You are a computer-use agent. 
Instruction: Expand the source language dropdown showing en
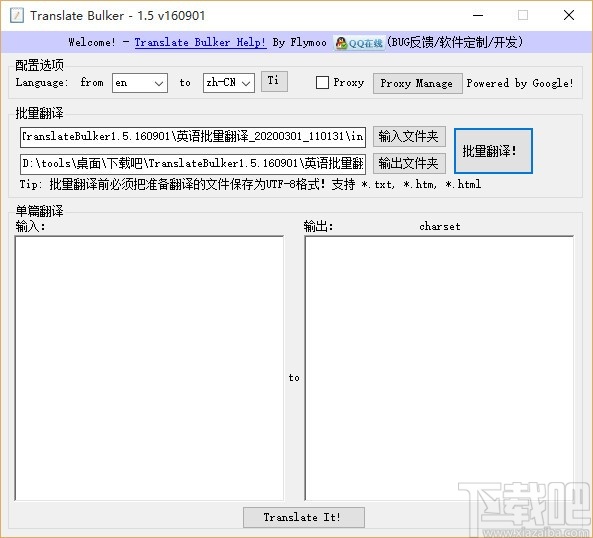[x=140, y=83]
